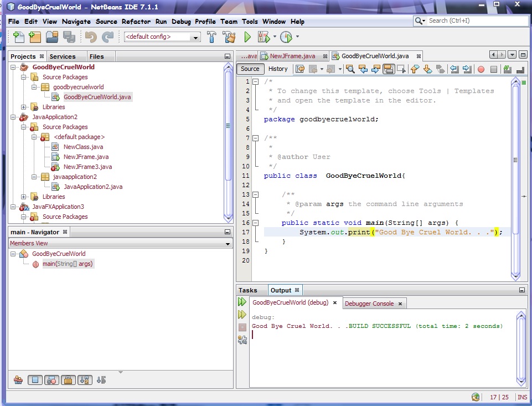This screenshot has width=532, height=406.
Task: Start macro recording with red circle icon
Action: 481,70
